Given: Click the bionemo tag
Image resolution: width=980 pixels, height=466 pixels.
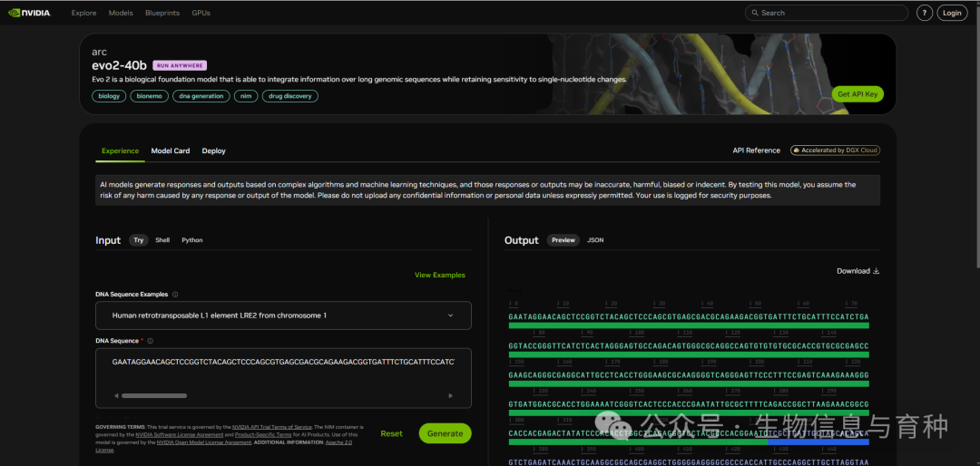Looking at the screenshot, I should [x=149, y=96].
